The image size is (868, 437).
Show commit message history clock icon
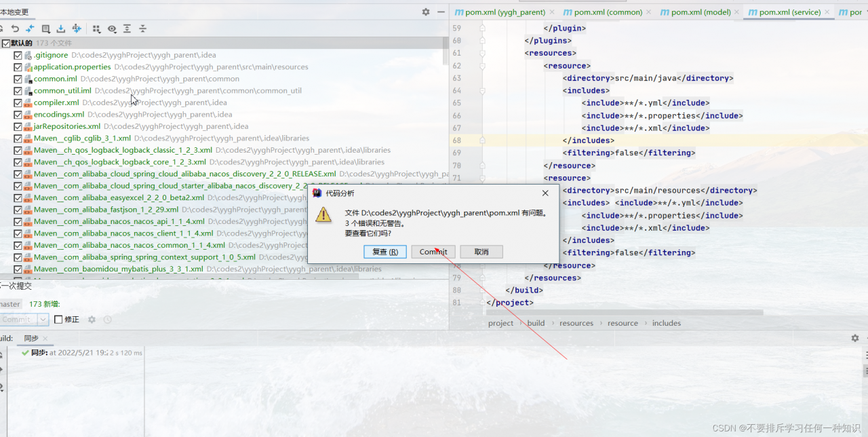108,320
